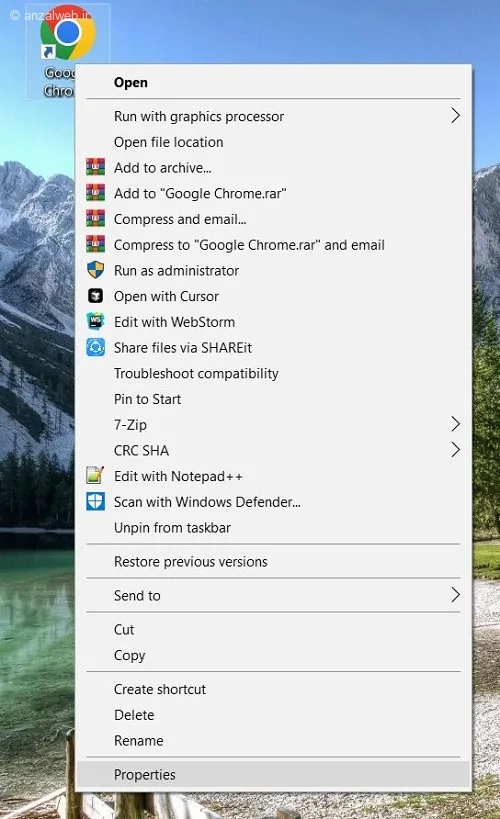The width and height of the screenshot is (500, 819).
Task: Click the WinRAR icon next to Compress and email
Action: [x=95, y=219]
